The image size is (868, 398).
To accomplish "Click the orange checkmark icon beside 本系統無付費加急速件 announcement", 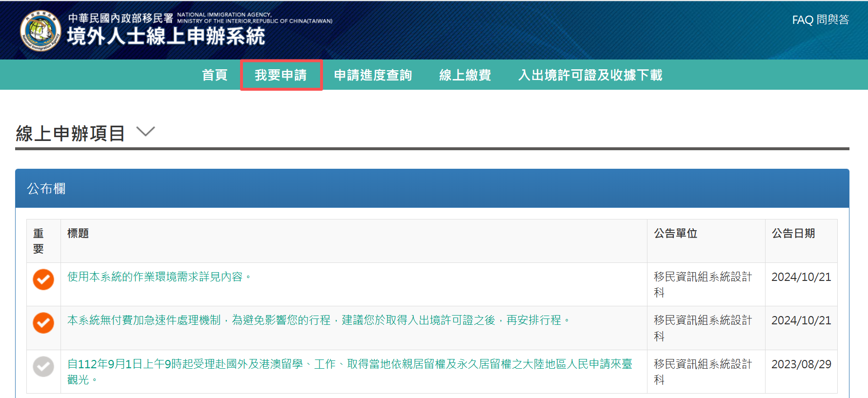I will 43,323.
